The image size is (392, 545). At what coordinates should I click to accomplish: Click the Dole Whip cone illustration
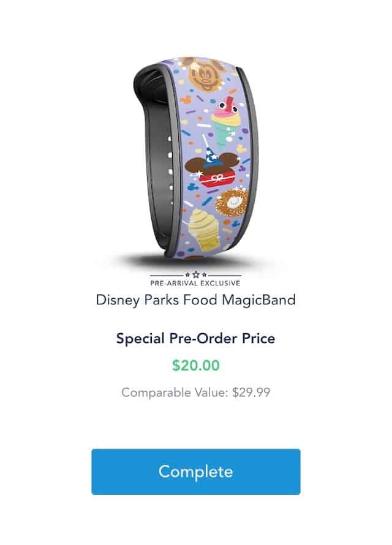(203, 230)
